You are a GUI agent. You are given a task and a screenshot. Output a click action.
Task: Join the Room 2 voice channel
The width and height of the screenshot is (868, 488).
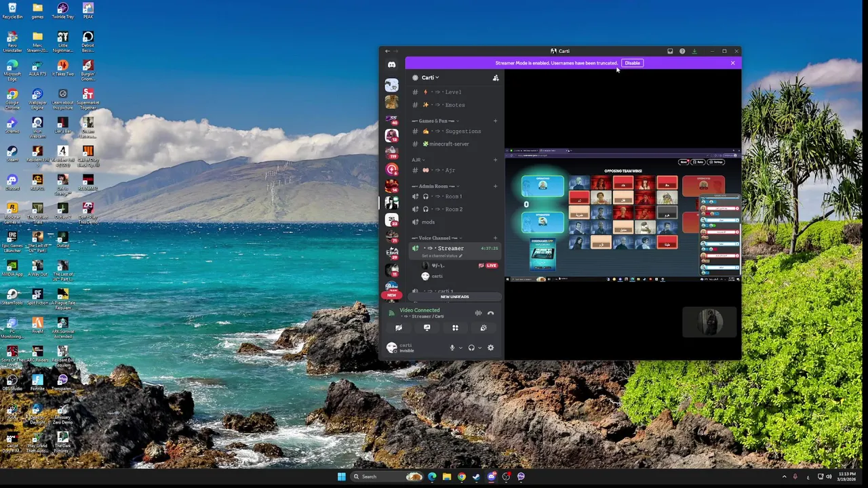(x=456, y=209)
